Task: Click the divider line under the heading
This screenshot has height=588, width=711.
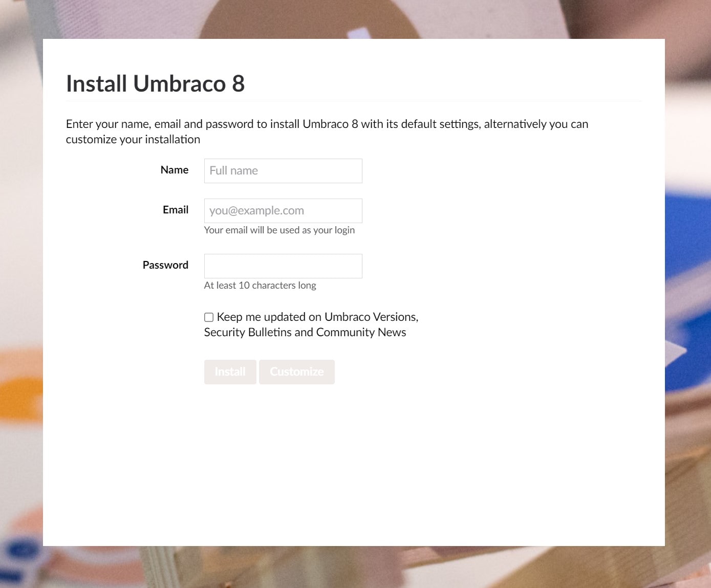Action: point(353,100)
